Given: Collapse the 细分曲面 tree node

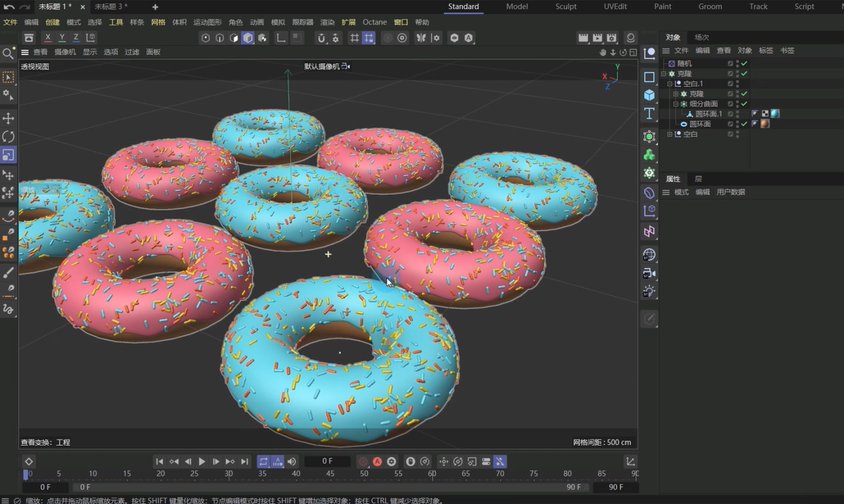Looking at the screenshot, I should click(675, 104).
